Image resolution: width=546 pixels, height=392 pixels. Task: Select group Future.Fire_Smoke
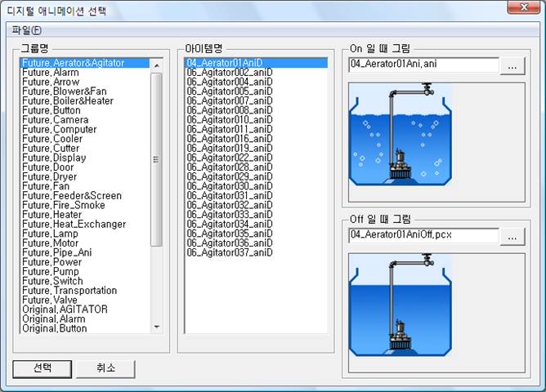(85, 205)
